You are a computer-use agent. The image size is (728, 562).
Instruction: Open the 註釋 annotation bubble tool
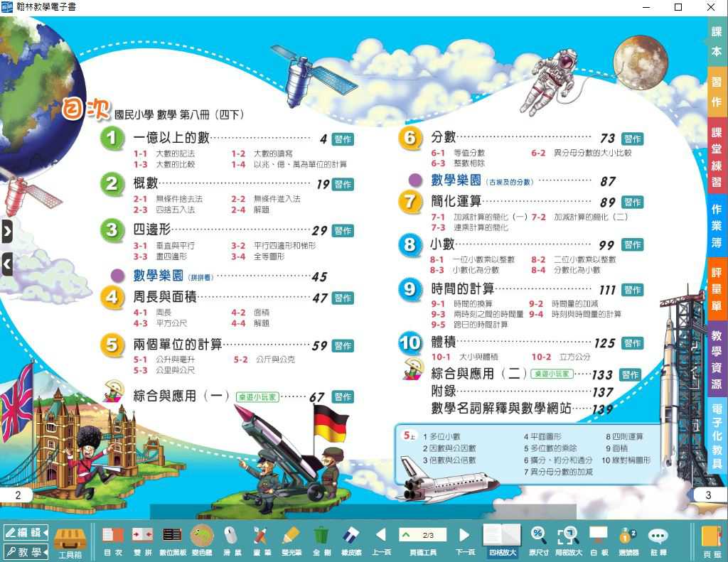pos(658,541)
